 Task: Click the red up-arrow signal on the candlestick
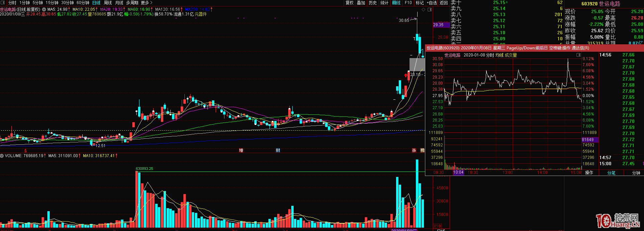click(x=405, y=76)
